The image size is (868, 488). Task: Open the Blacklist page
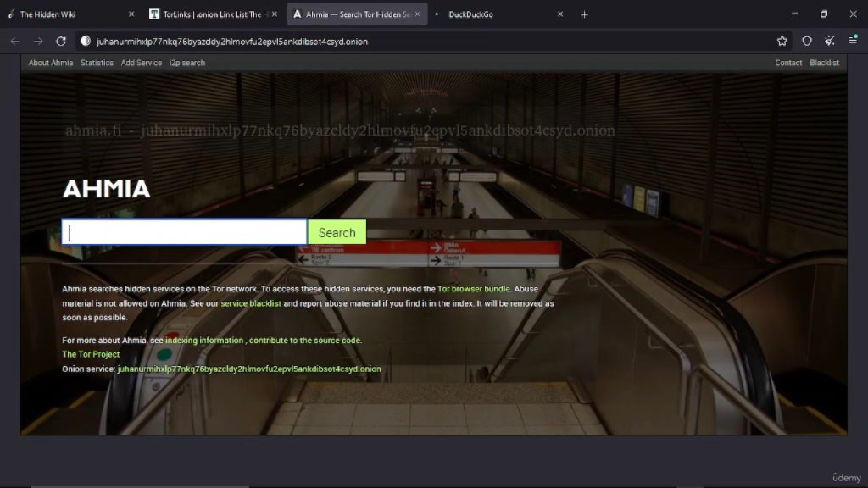pos(824,63)
